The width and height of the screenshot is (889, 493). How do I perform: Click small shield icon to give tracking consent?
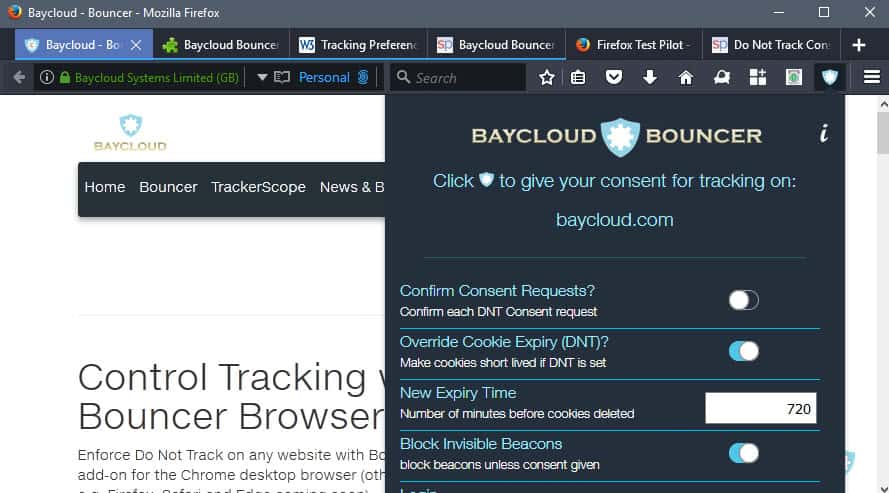coord(486,180)
